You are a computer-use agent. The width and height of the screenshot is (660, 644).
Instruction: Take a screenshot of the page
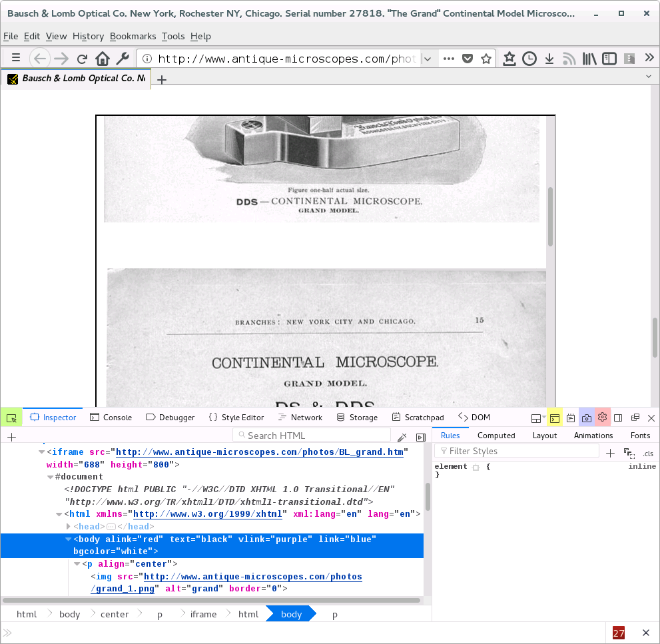(587, 417)
